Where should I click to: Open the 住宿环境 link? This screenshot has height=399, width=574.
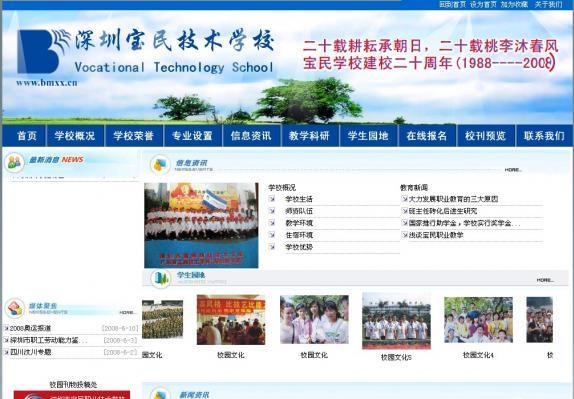(299, 235)
